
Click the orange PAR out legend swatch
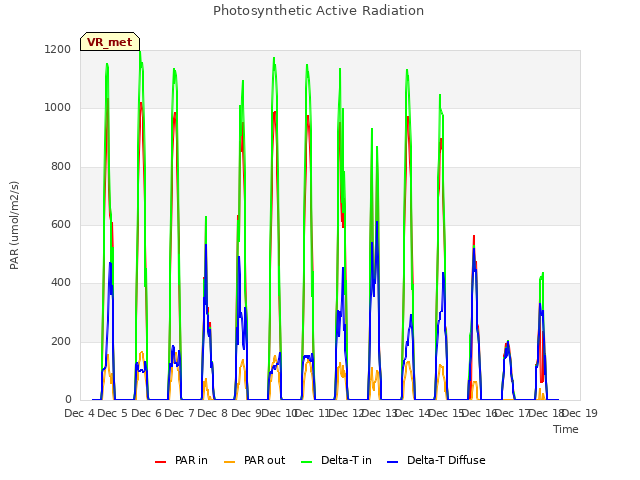[230, 462]
